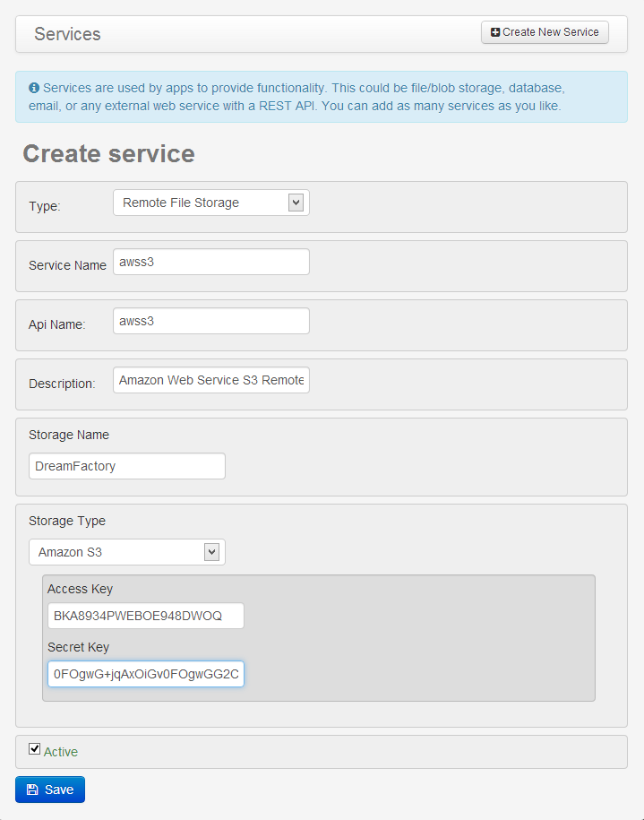The height and width of the screenshot is (820, 644).
Task: Click the Storage Type label
Action: [x=67, y=521]
